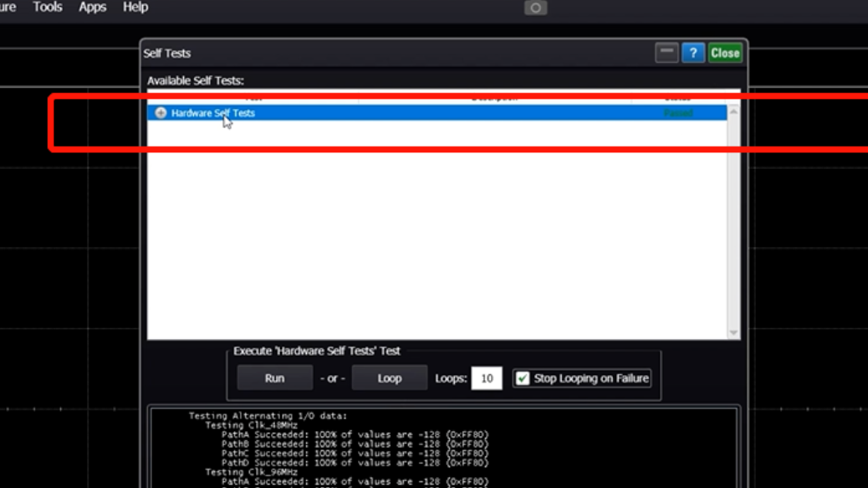Open the Tools menu

point(48,8)
